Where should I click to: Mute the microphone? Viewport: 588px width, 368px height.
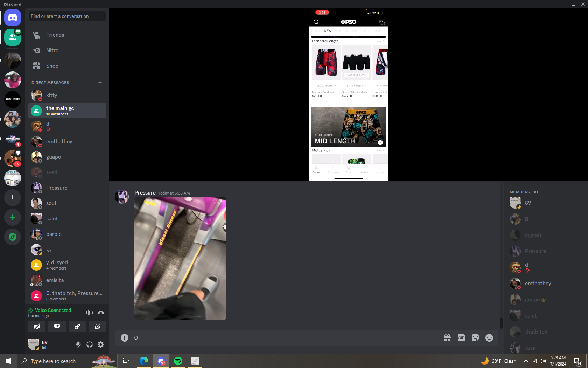(x=78, y=345)
